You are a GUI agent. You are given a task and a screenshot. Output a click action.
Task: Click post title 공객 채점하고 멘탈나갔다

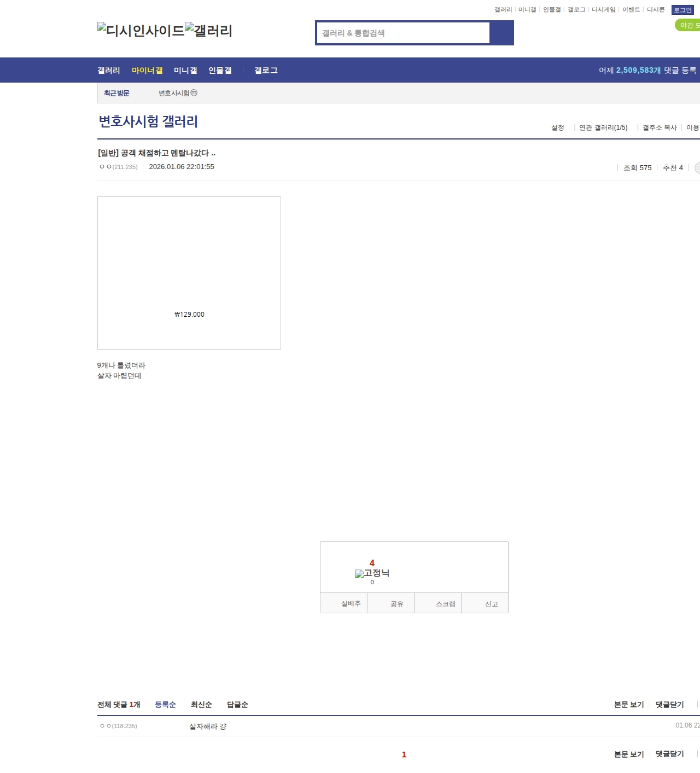156,153
